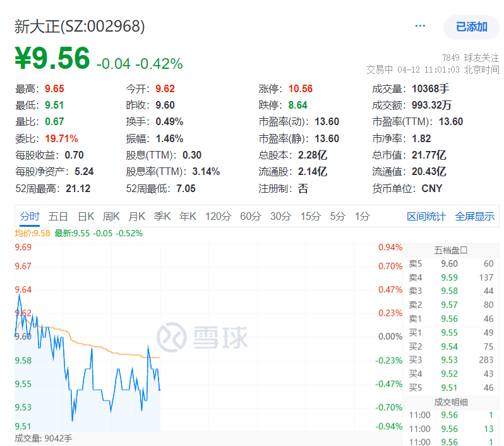
Task: Click the 委比 value 19.71%
Action: (x=61, y=138)
